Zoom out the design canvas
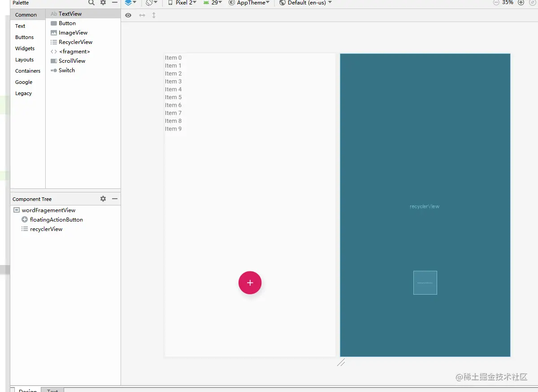The height and width of the screenshot is (392, 538). coord(496,3)
